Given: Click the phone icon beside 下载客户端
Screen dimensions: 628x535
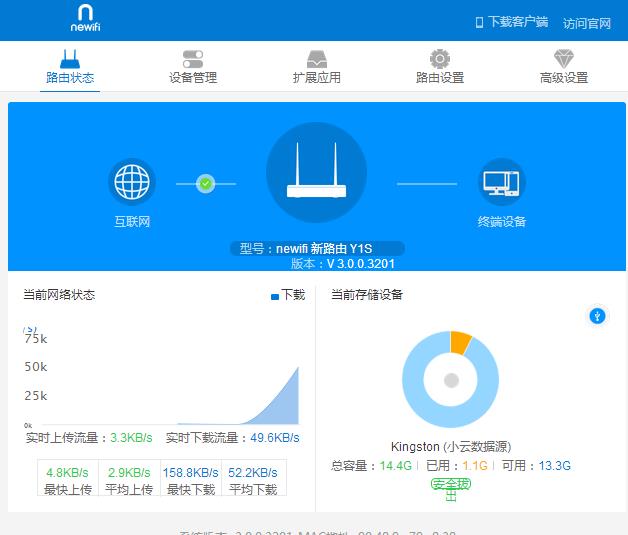Looking at the screenshot, I should click(479, 22).
